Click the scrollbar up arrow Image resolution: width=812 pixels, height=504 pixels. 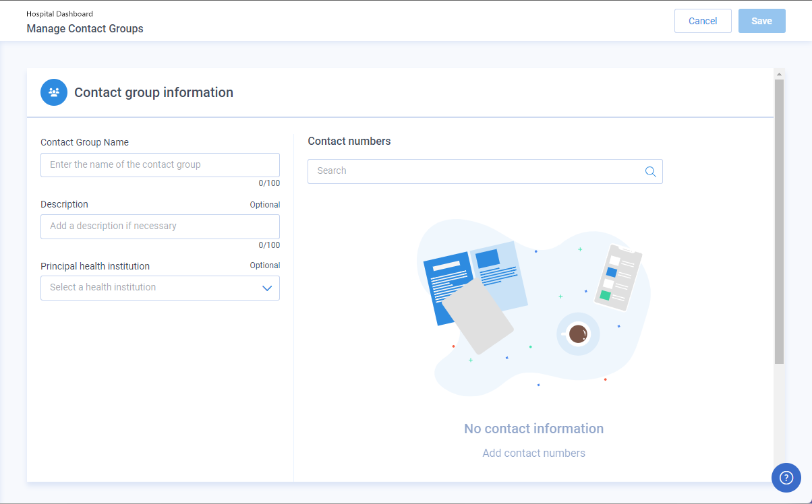pos(779,73)
